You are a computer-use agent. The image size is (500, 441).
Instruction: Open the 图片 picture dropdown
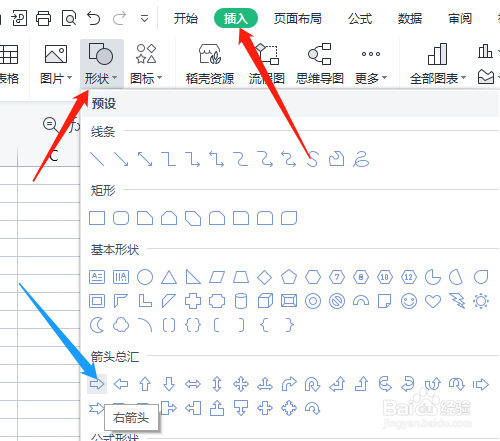pos(56,64)
